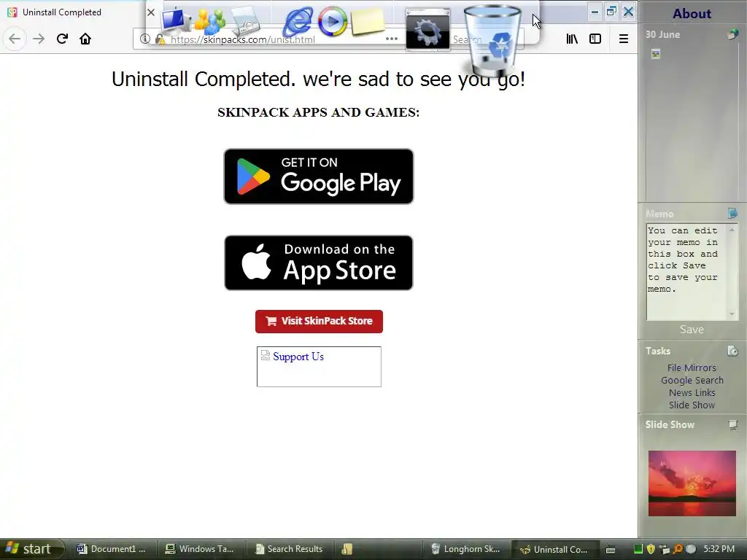Go forward with the Forward arrow
This screenshot has width=747, height=560.
coord(39,39)
